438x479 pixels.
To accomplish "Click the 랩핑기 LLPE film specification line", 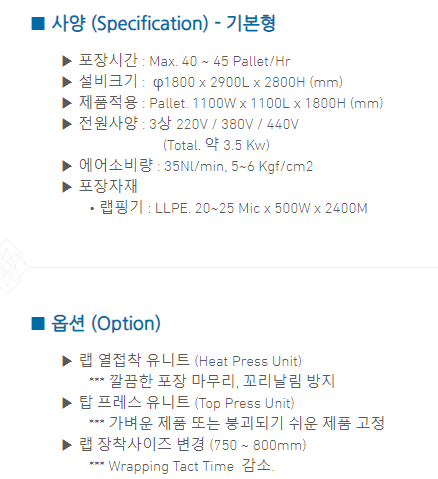I will pos(231,208).
